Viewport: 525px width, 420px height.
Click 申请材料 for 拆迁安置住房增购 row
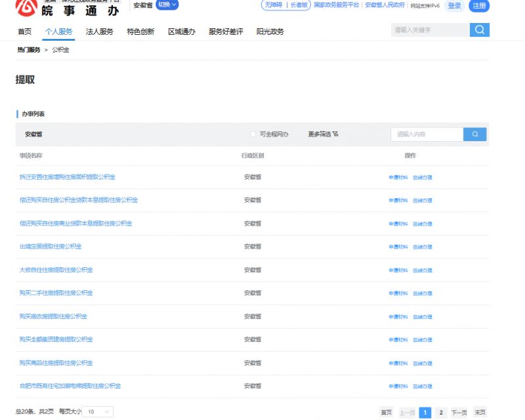click(x=398, y=177)
